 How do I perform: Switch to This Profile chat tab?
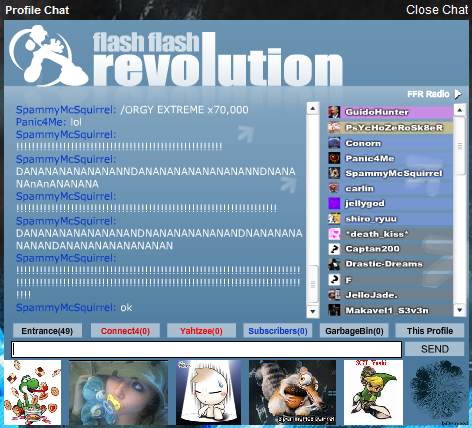tap(430, 331)
